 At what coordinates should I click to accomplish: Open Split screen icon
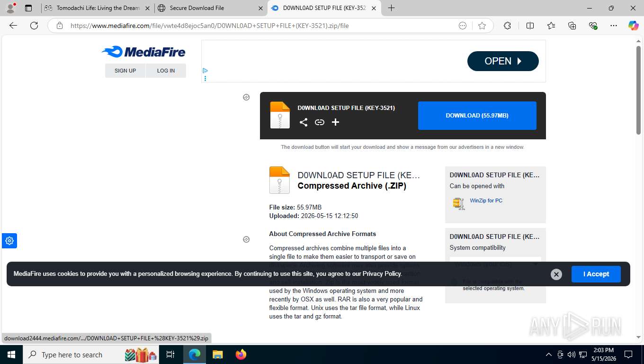(530, 26)
